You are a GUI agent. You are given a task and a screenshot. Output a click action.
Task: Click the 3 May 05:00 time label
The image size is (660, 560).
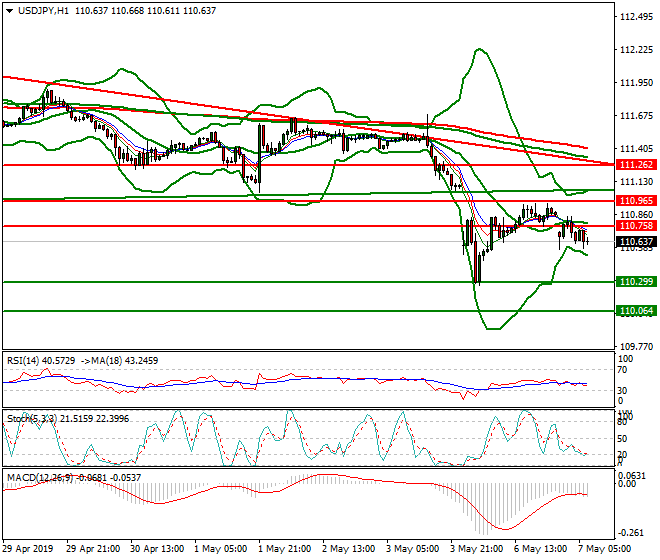click(x=412, y=549)
